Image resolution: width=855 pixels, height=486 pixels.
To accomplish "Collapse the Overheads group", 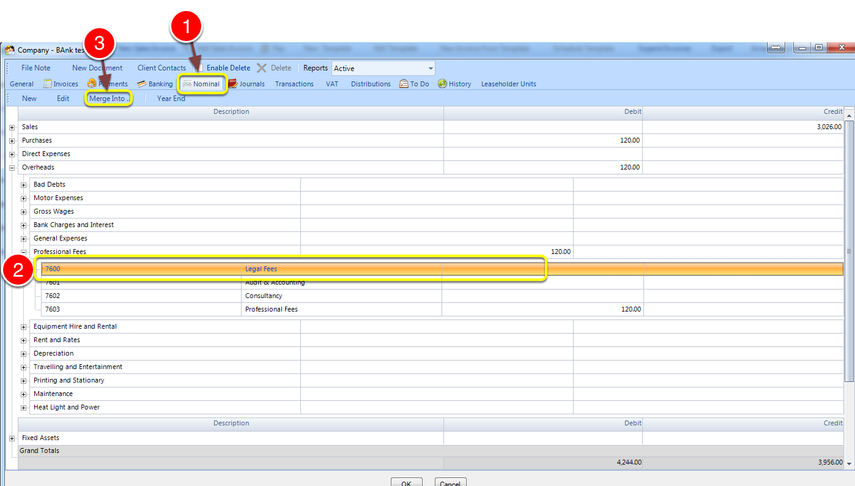I will pos(12,168).
